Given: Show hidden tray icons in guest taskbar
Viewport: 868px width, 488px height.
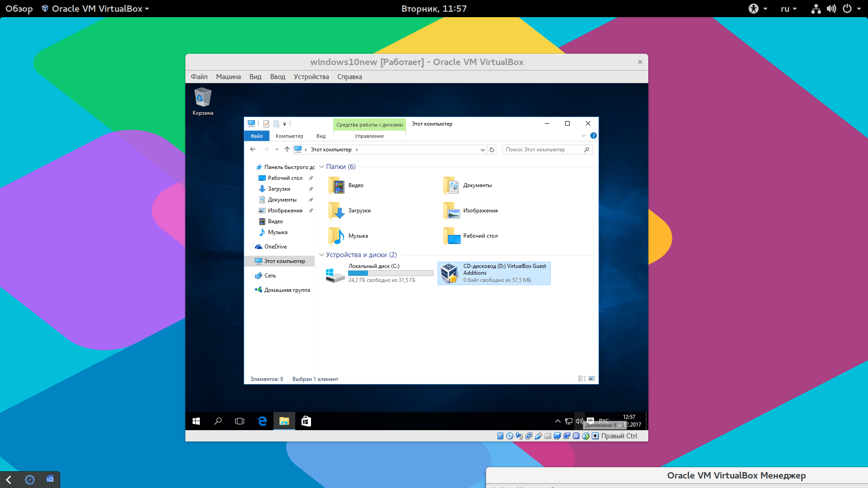Looking at the screenshot, I should tap(558, 421).
